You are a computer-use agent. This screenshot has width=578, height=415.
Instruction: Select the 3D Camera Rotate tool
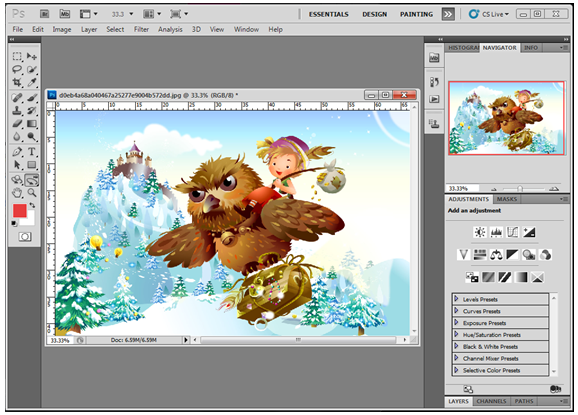32,180
